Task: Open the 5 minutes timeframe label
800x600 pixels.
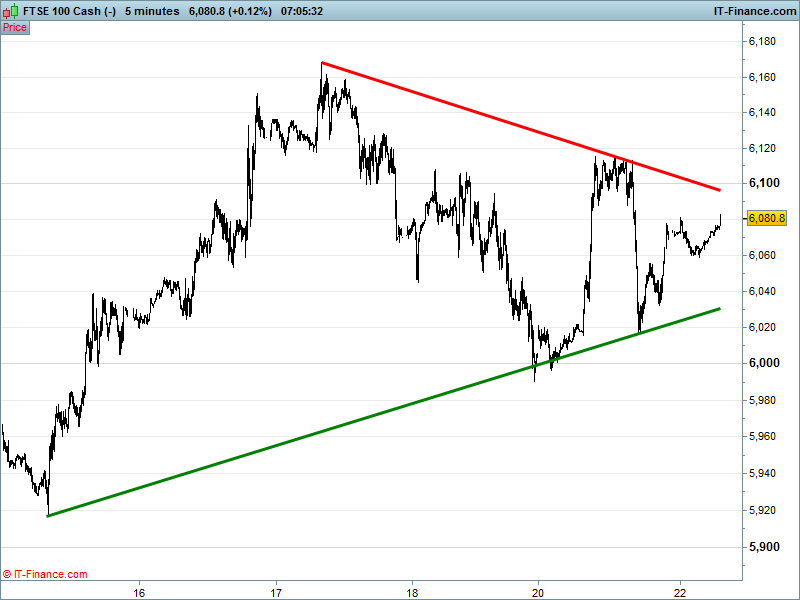Action: (x=153, y=11)
